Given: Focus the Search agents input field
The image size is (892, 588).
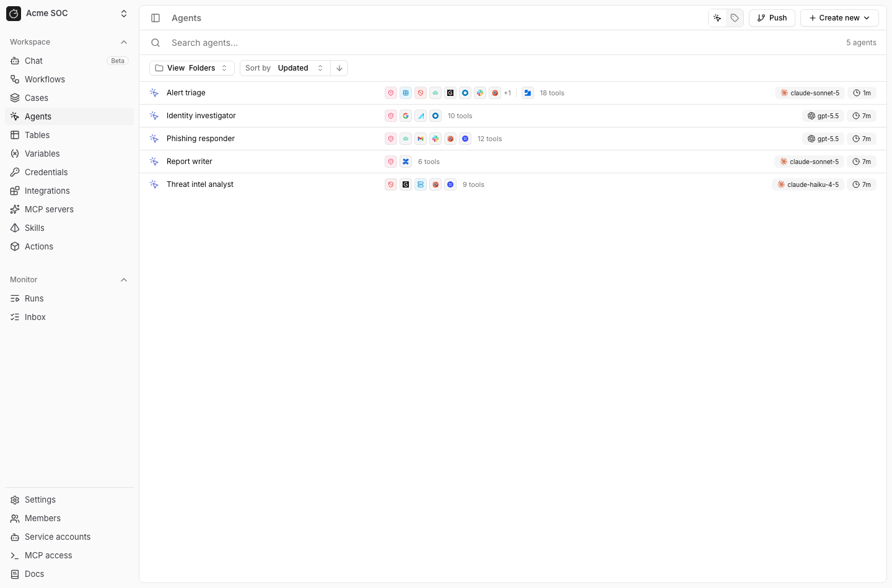Looking at the screenshot, I should point(502,43).
